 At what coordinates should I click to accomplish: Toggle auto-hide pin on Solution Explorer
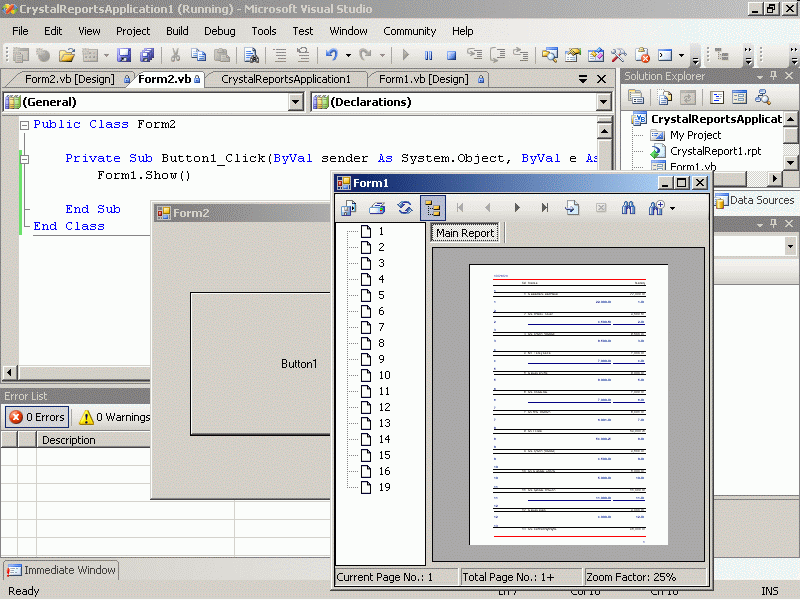click(x=774, y=76)
